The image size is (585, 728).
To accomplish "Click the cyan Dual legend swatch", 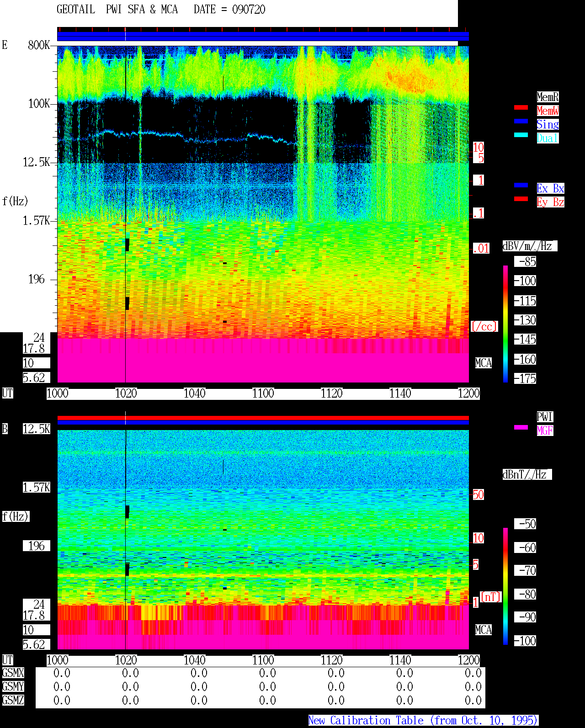I will pos(521,135).
